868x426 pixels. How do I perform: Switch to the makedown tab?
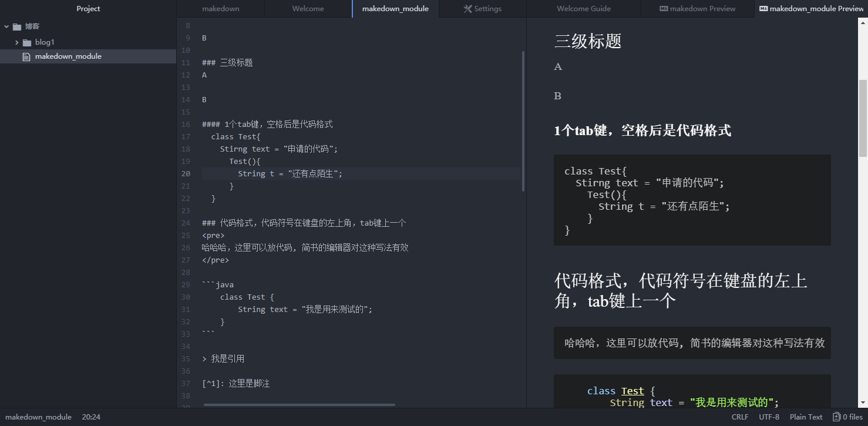click(221, 9)
